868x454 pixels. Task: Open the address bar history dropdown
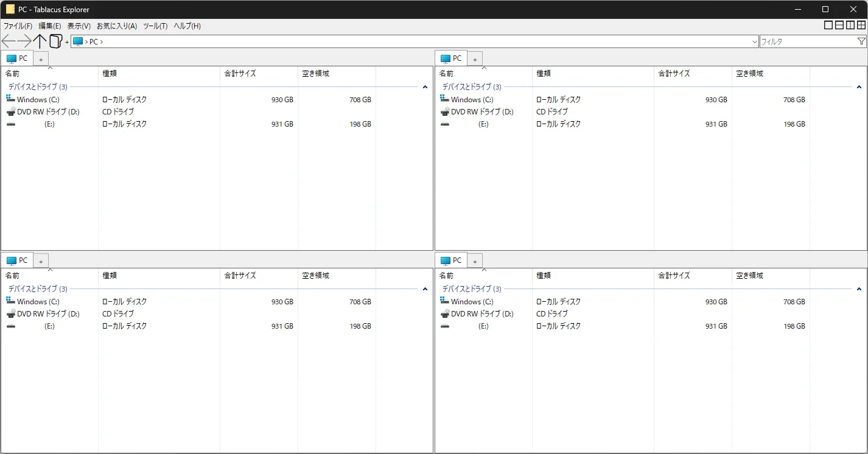755,42
